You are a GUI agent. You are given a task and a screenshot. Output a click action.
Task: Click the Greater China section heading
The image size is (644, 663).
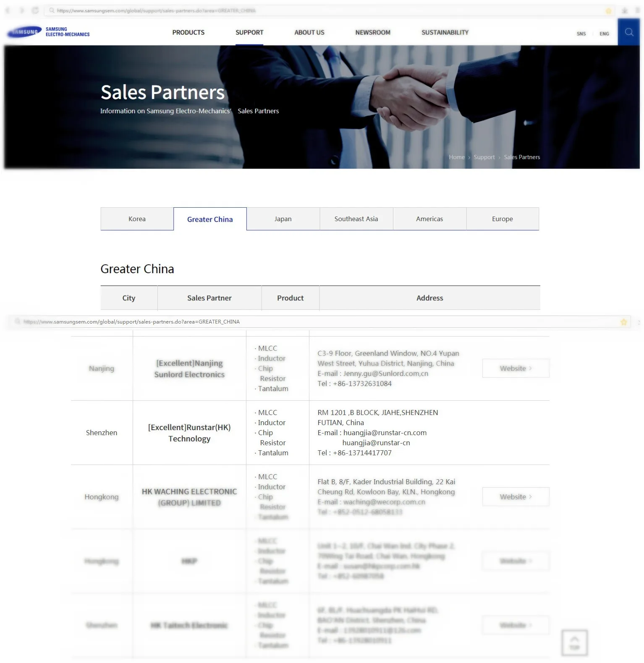click(137, 269)
